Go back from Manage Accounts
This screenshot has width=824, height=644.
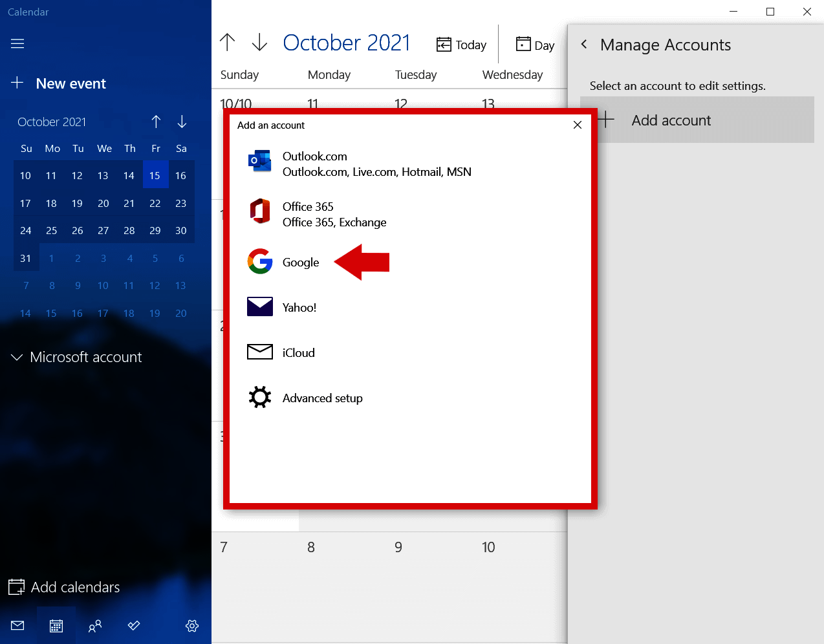tap(583, 44)
